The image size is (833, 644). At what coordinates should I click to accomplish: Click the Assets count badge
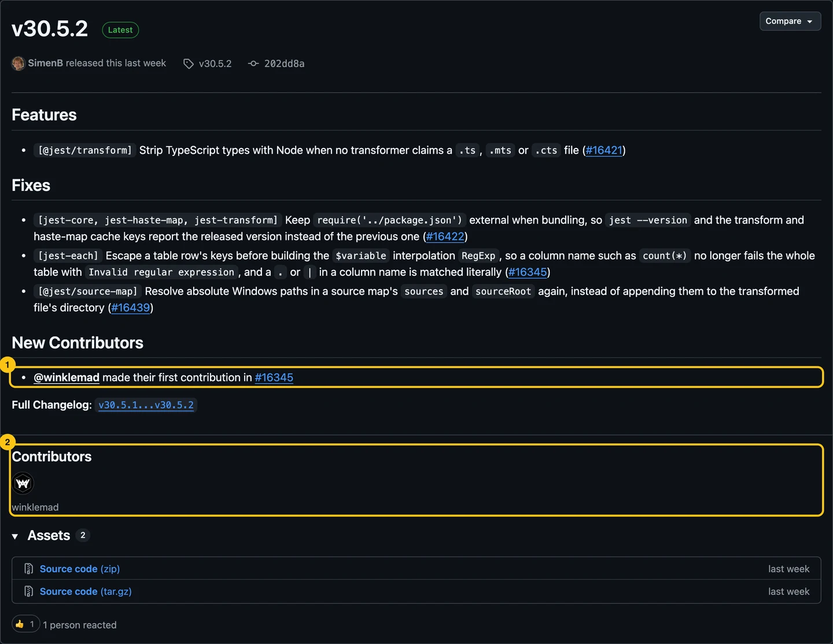(83, 535)
